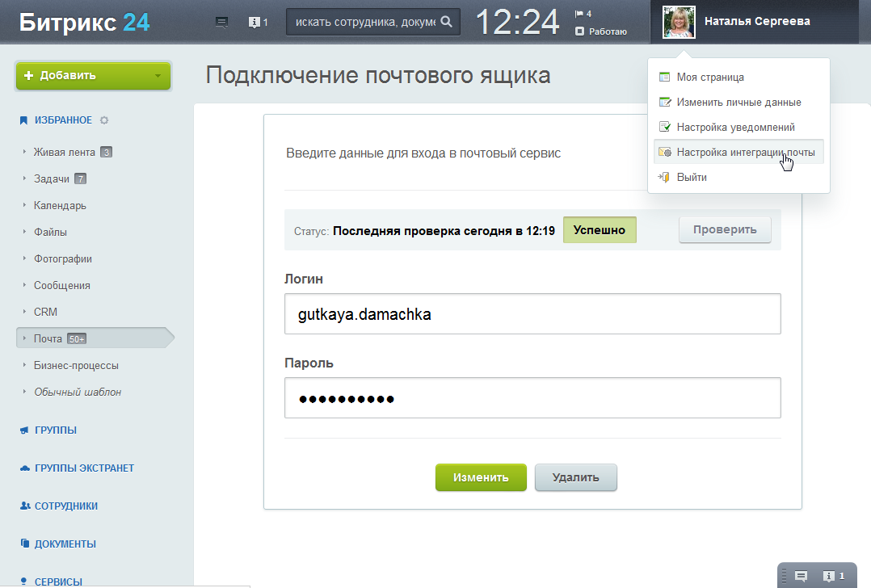The image size is (871, 588).
Task: Click the Успешно status label
Action: coord(600,230)
